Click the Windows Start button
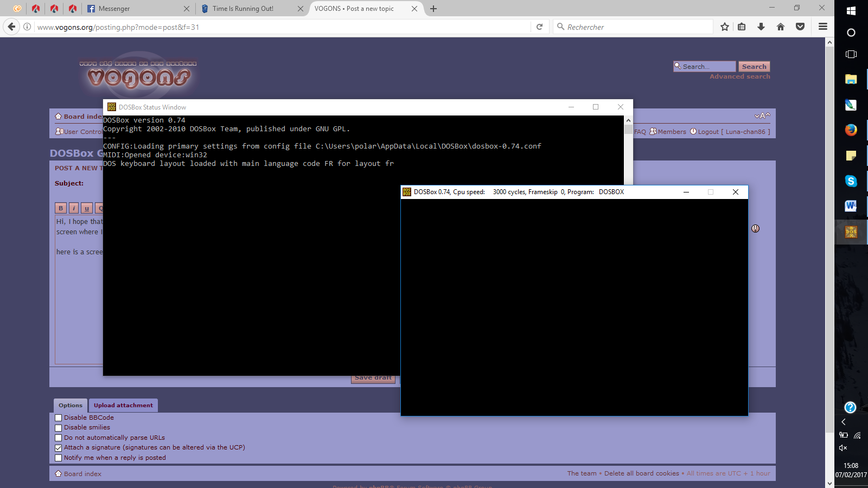 coord(851,11)
